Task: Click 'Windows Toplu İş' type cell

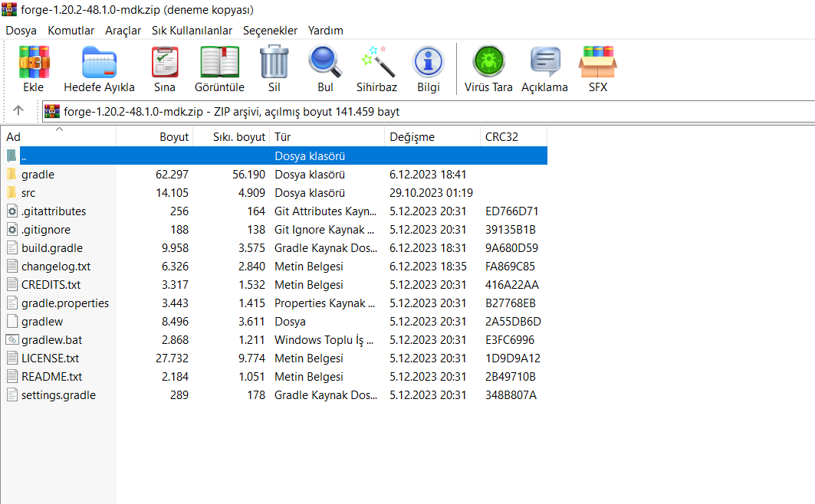Action: (324, 340)
